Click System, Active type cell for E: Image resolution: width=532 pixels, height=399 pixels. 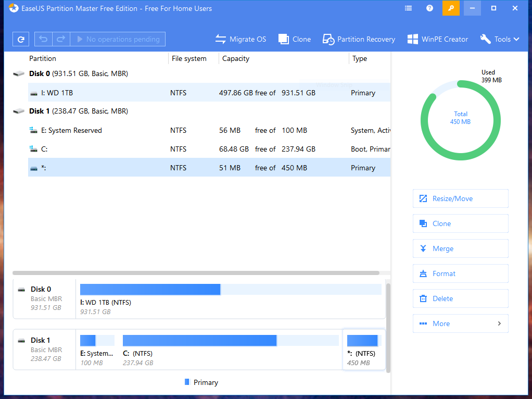[x=370, y=130]
